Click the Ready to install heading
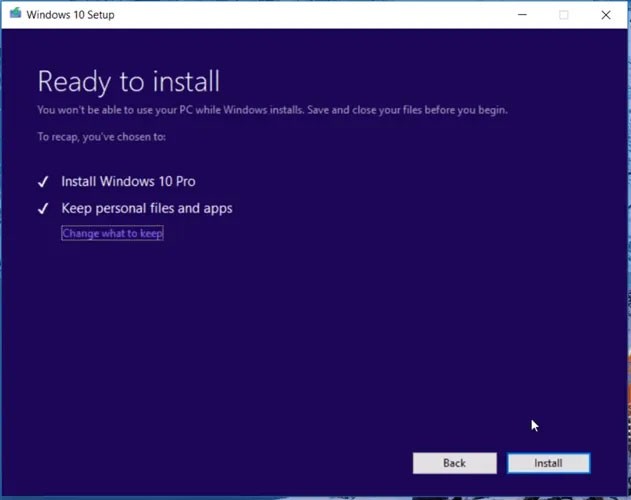The image size is (631, 500). pyautogui.click(x=128, y=81)
